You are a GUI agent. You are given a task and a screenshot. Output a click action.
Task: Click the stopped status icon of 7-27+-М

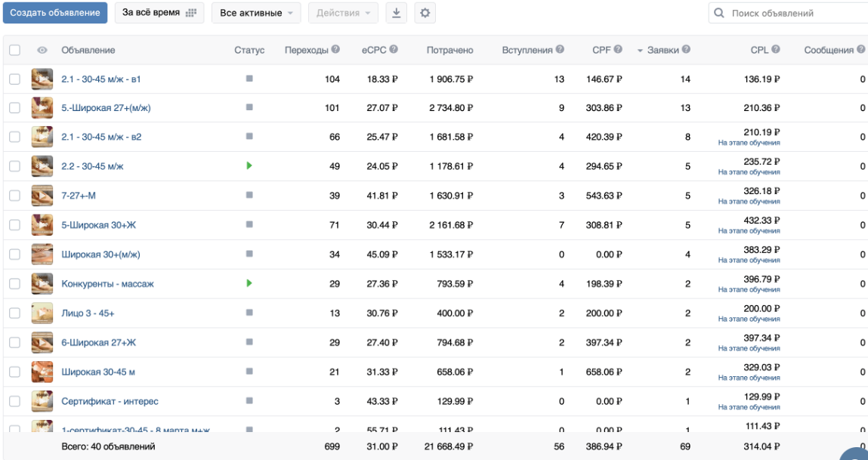tap(249, 196)
